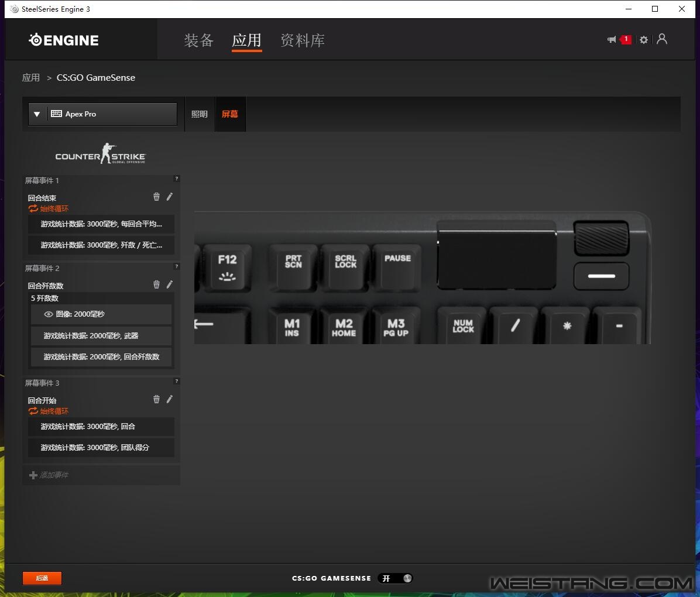Screen dimensions: 700x597
Task: Delete the 回合结束 screen event
Action: [x=156, y=197]
